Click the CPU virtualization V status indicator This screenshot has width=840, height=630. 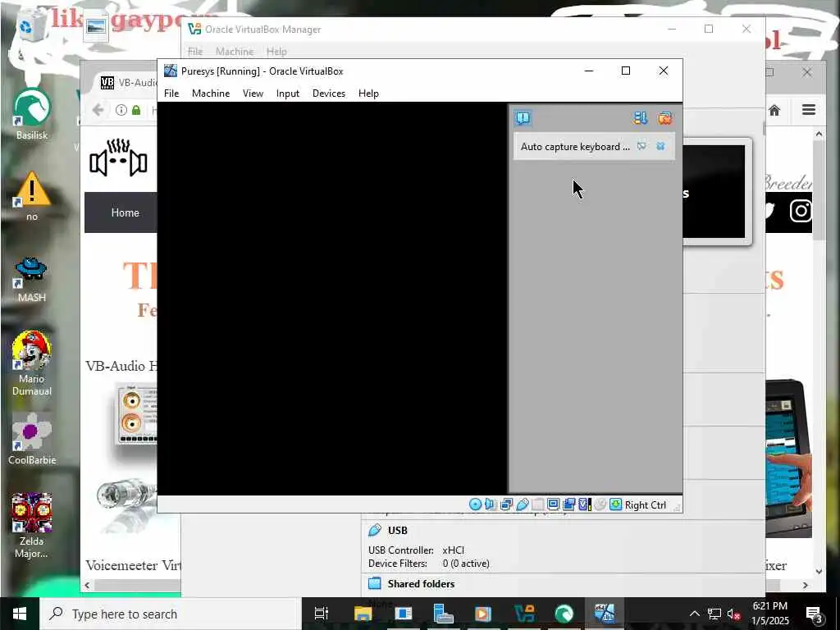click(584, 504)
